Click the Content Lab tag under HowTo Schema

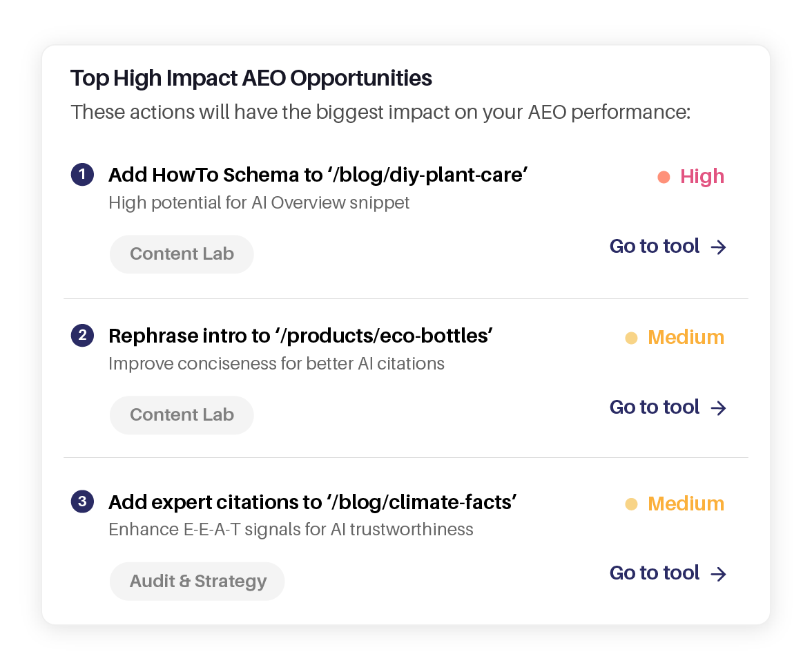(182, 254)
